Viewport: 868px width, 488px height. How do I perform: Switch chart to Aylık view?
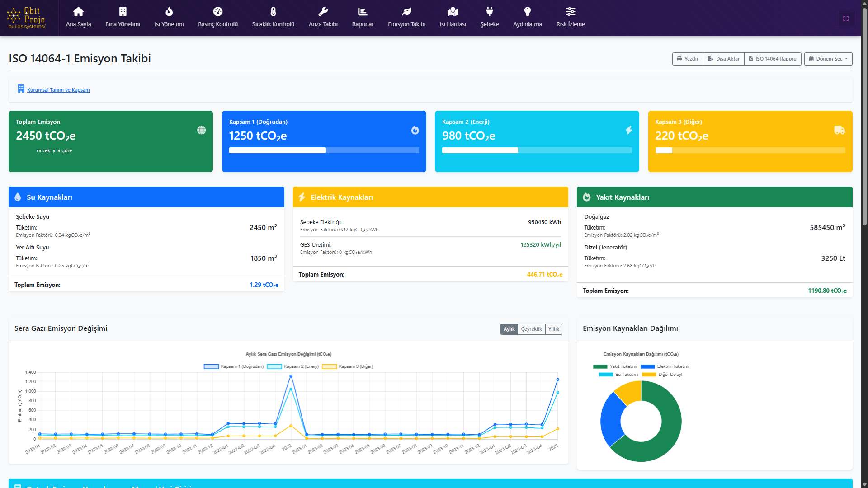[509, 329]
